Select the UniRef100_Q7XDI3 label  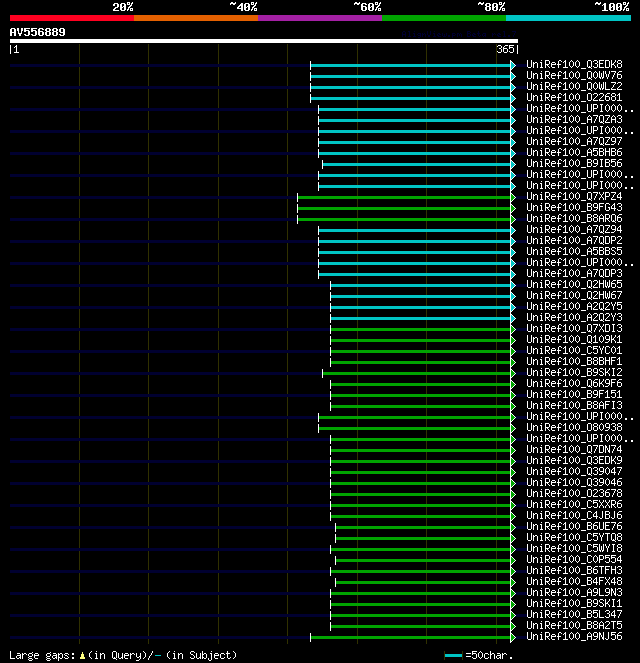574,328
